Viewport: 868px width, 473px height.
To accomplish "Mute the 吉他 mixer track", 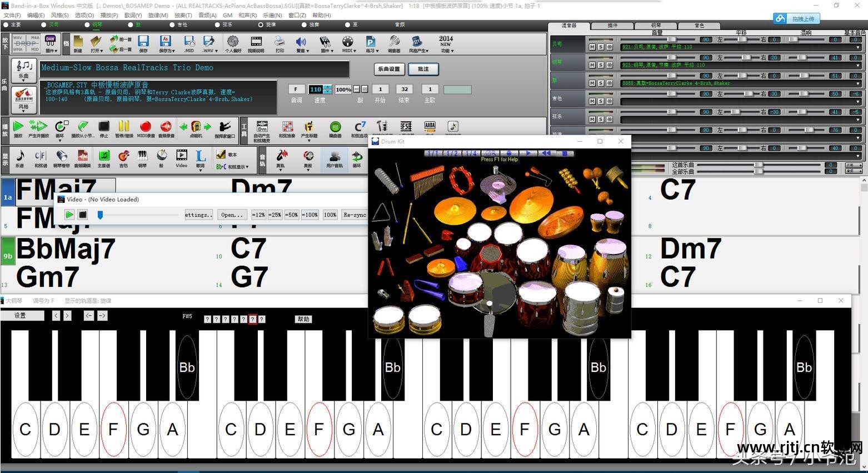I will pyautogui.click(x=592, y=101).
